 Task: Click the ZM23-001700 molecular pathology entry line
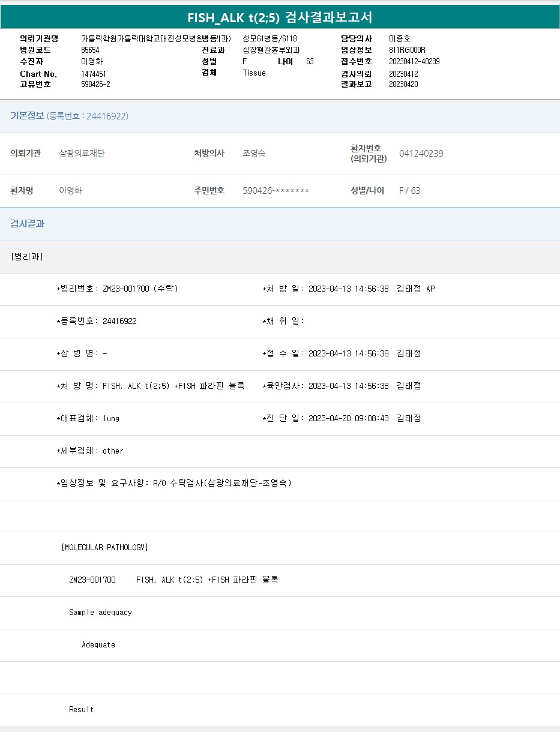[173, 580]
